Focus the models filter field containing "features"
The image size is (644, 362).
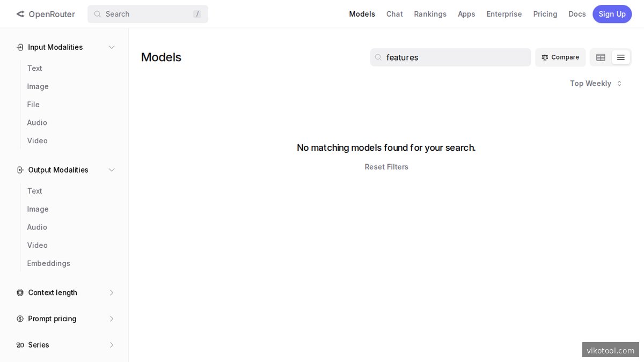click(x=455, y=57)
